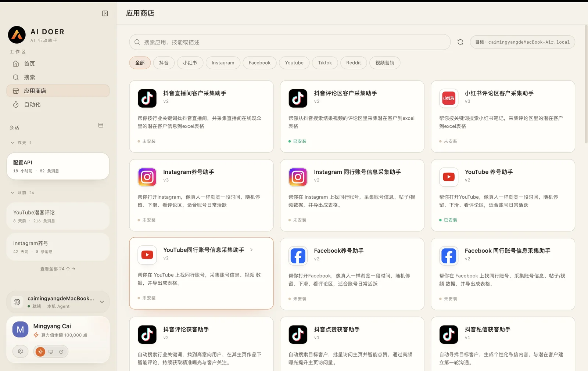Image resolution: width=588 pixels, height=371 pixels.
Task: Click the Mingyang Cai avatar
Action: pyautogui.click(x=21, y=329)
